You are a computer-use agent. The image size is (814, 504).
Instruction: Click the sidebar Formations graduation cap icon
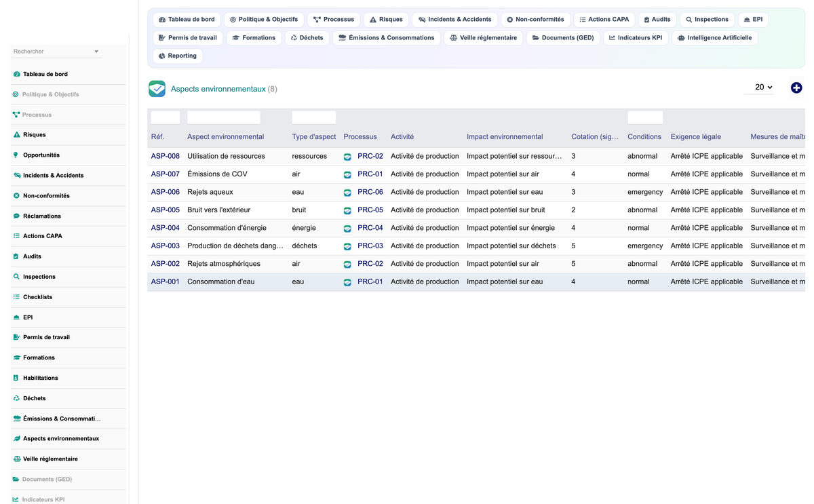coord(17,357)
